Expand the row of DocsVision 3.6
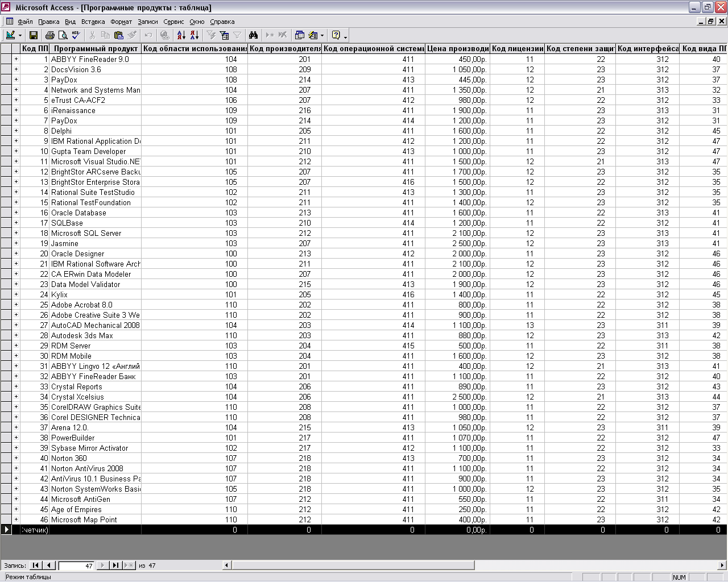 pyautogui.click(x=16, y=69)
